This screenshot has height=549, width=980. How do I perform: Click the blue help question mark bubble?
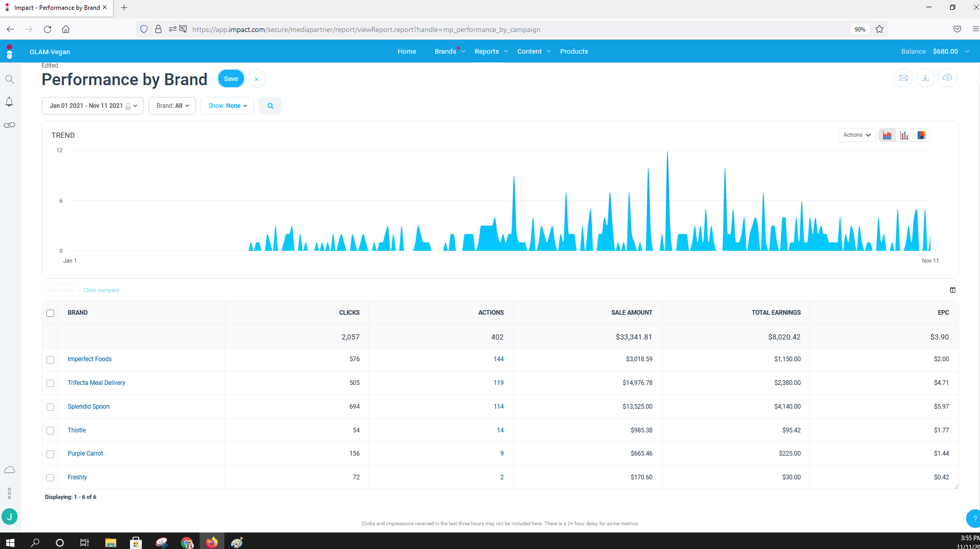(x=974, y=518)
